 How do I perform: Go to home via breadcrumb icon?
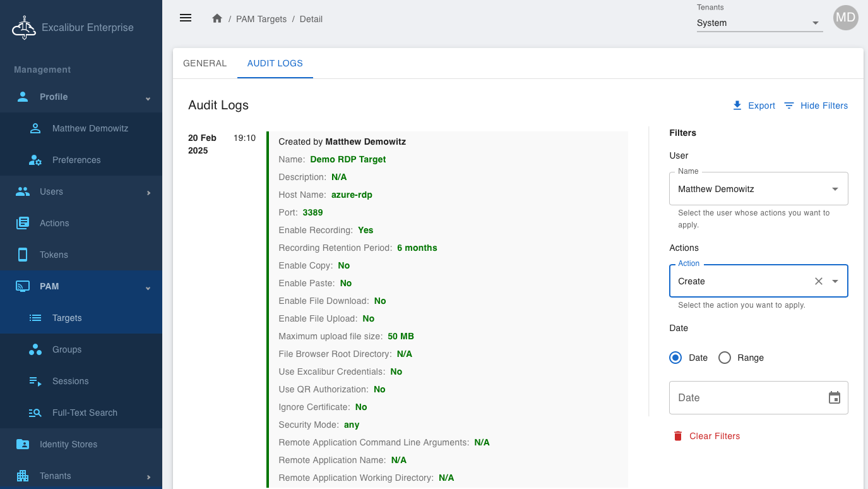[217, 19]
